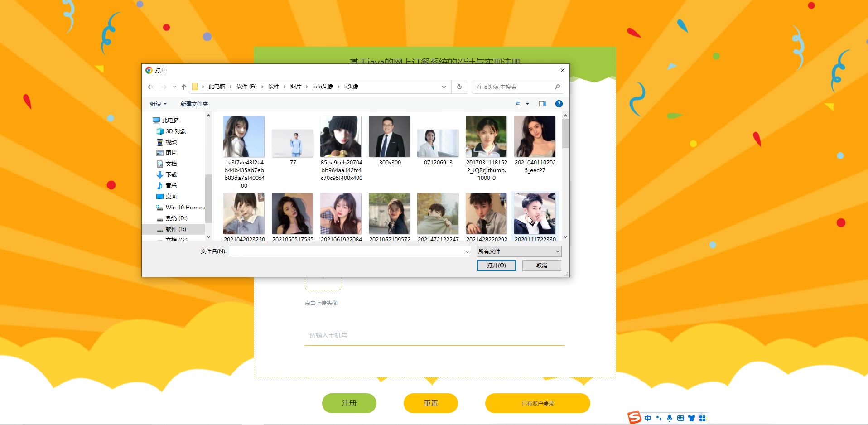Click the green 注册 button on the page
The height and width of the screenshot is (425, 868).
pyautogui.click(x=349, y=403)
